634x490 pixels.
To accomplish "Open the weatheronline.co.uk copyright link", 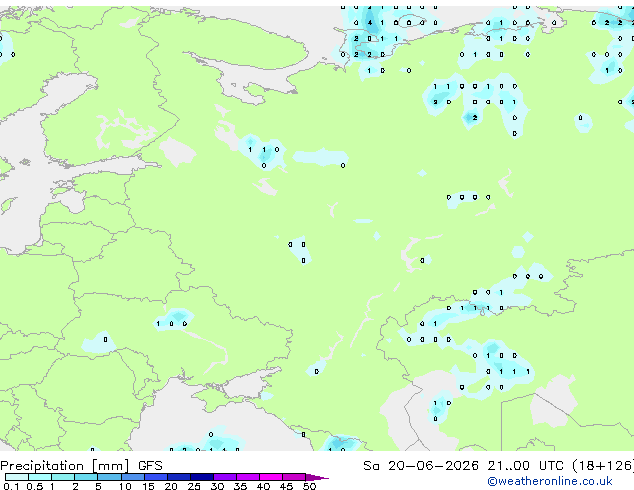I will [x=550, y=481].
